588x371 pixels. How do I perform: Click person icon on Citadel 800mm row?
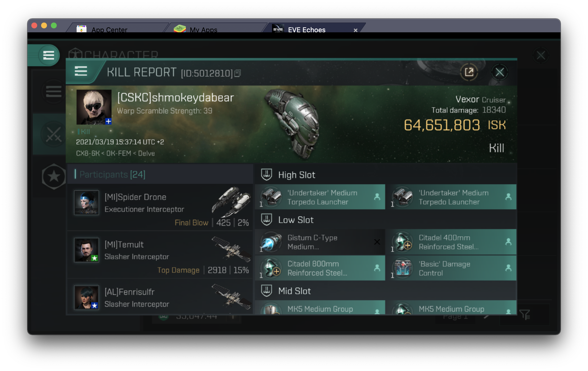tap(377, 268)
